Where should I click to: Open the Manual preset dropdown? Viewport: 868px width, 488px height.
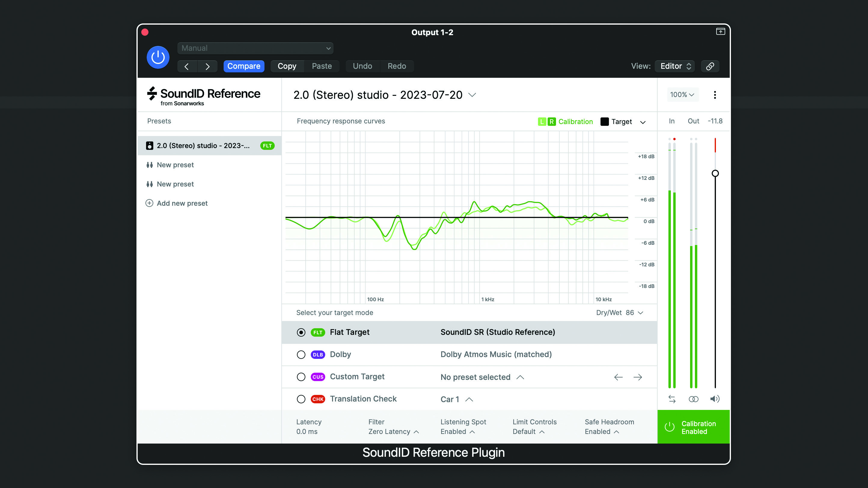pyautogui.click(x=255, y=48)
